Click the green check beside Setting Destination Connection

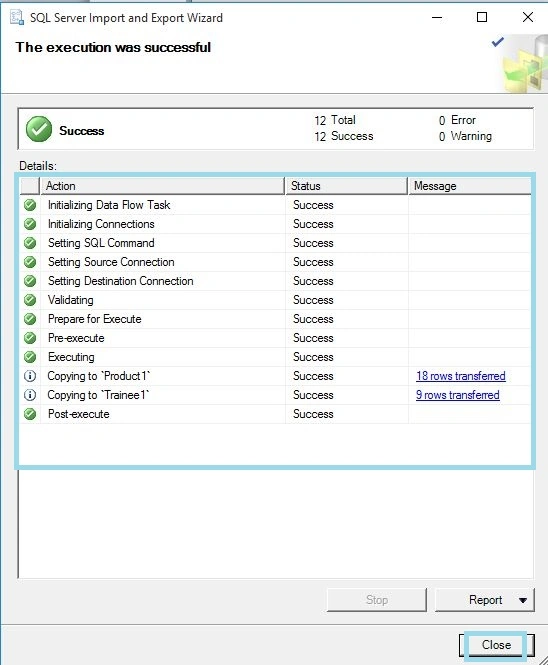pos(30,281)
